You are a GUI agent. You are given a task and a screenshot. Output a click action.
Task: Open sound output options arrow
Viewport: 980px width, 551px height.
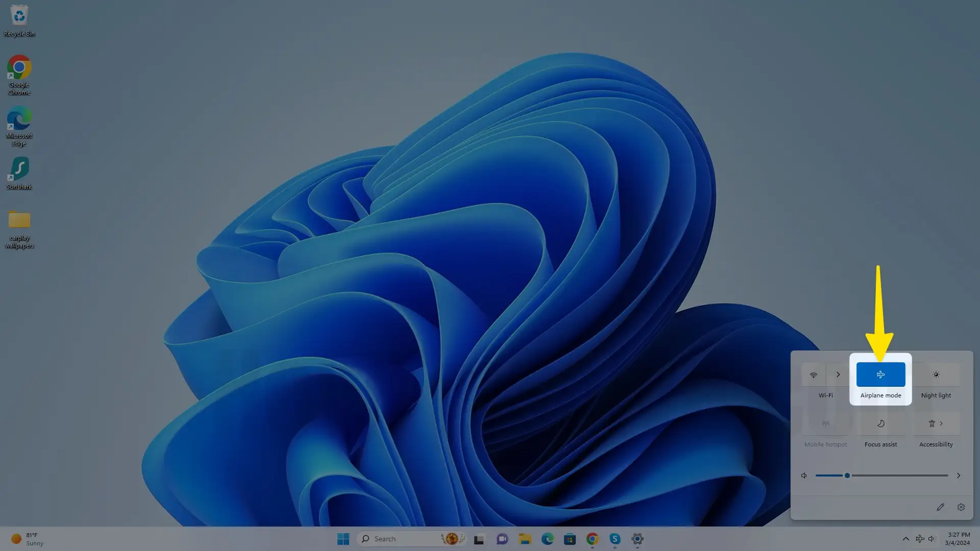click(959, 475)
